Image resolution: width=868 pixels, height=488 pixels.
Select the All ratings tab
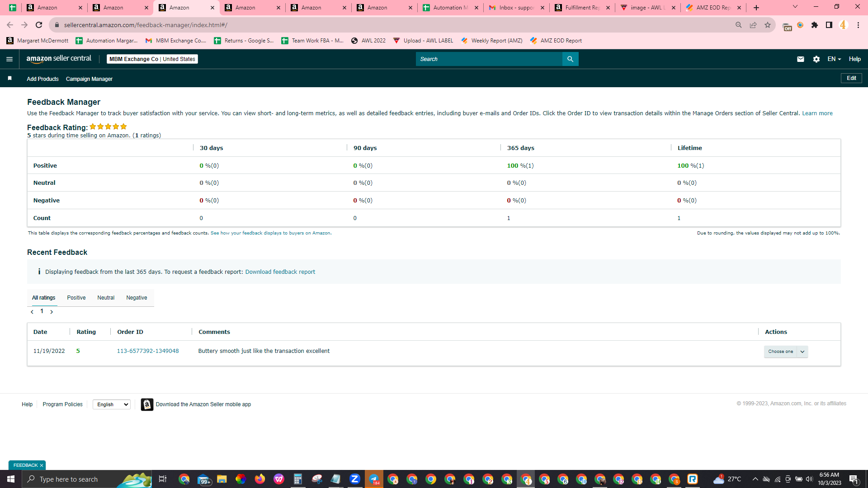coord(44,298)
